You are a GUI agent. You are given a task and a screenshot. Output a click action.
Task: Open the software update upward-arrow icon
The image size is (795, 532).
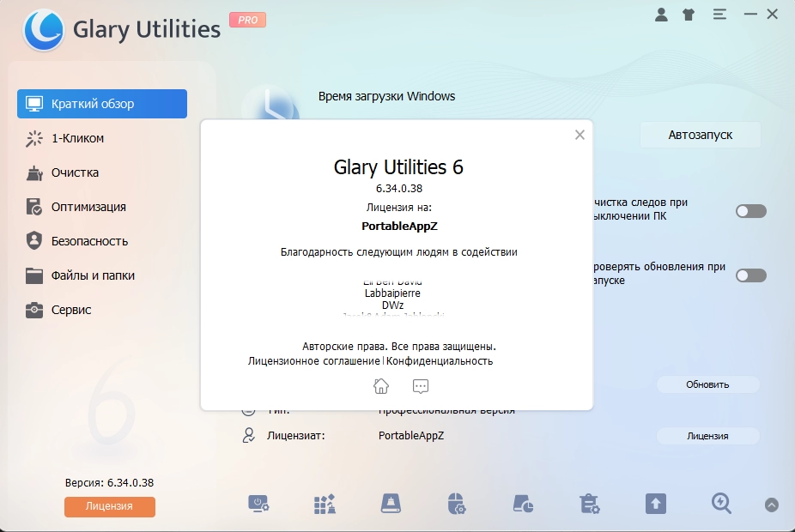[x=656, y=505]
